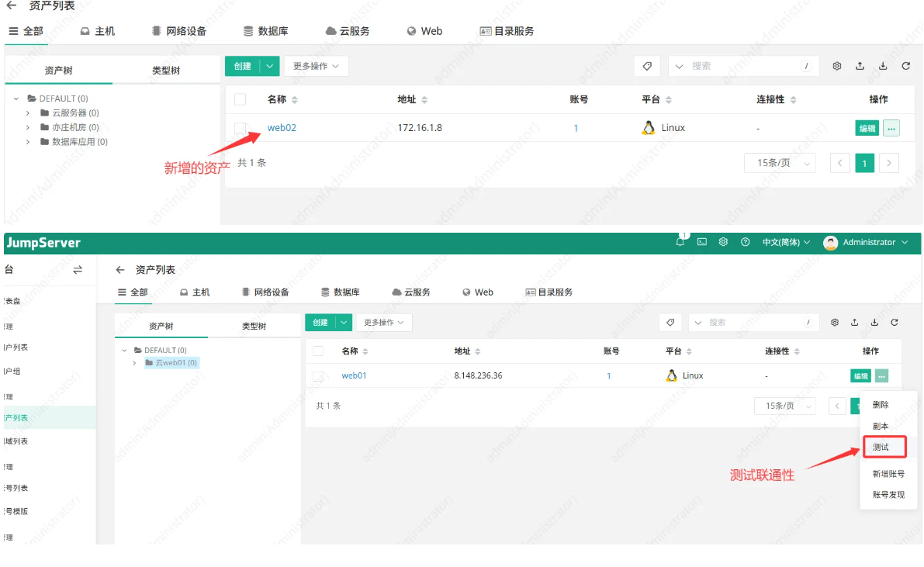This screenshot has height=567, width=924.
Task: Click 编辑 for the web02 asset
Action: (x=867, y=129)
